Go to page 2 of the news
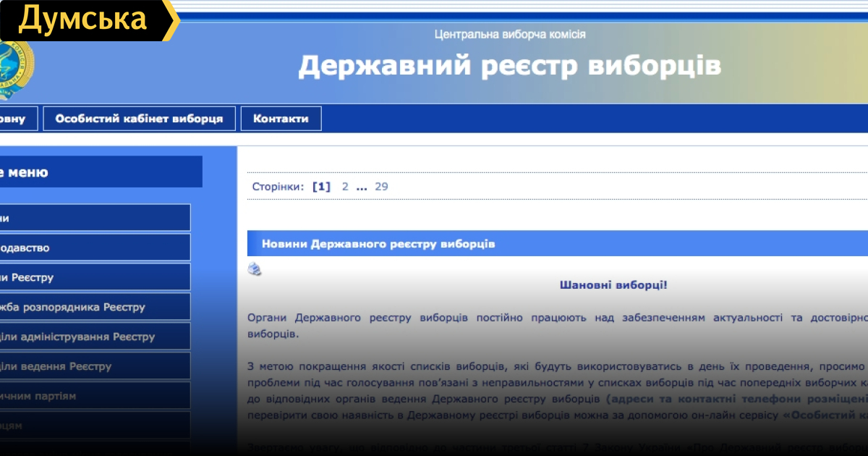The image size is (868, 456). (345, 187)
